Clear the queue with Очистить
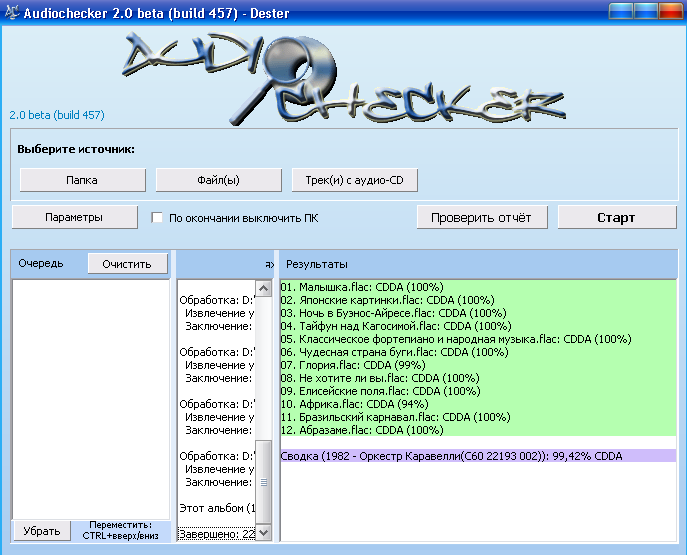Screen dimensions: 687x555 [127, 263]
